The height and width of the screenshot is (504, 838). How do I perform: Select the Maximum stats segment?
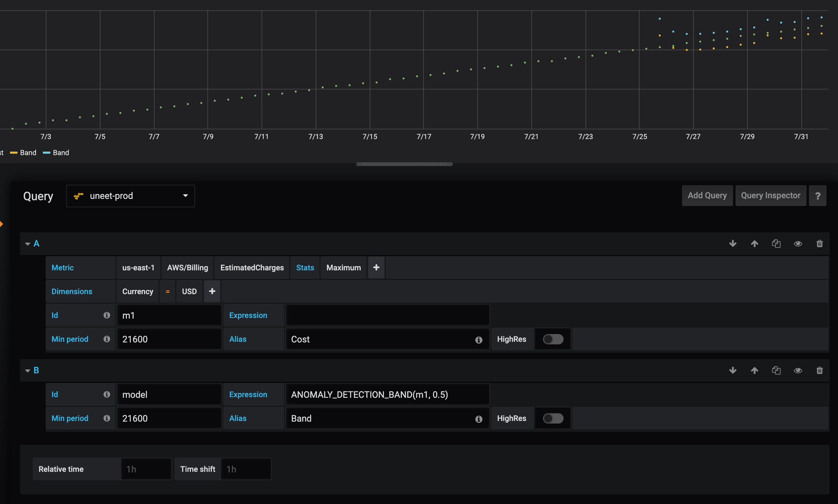344,268
